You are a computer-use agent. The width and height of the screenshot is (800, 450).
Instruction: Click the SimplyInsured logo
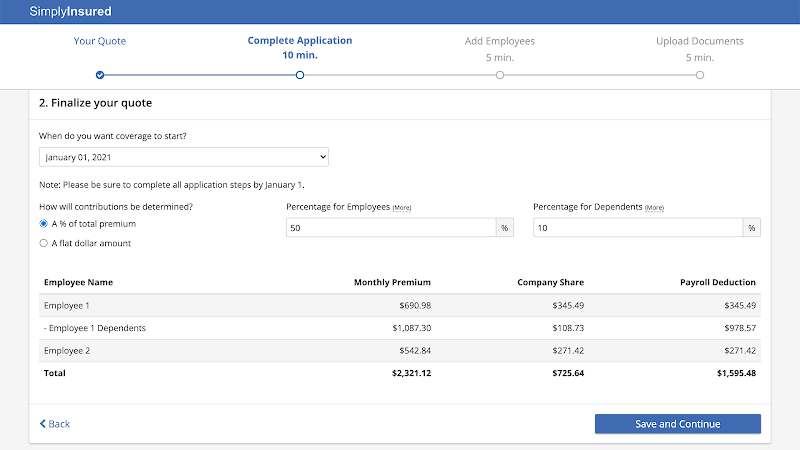click(x=70, y=12)
